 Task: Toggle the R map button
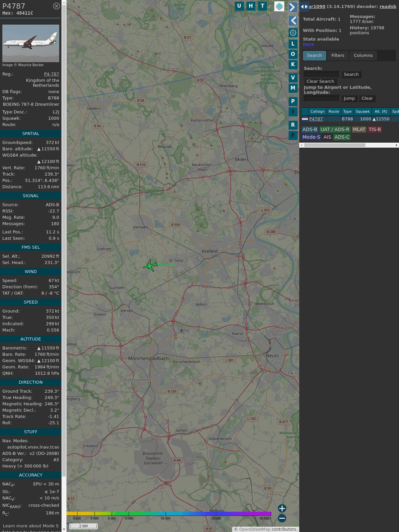pos(293,125)
